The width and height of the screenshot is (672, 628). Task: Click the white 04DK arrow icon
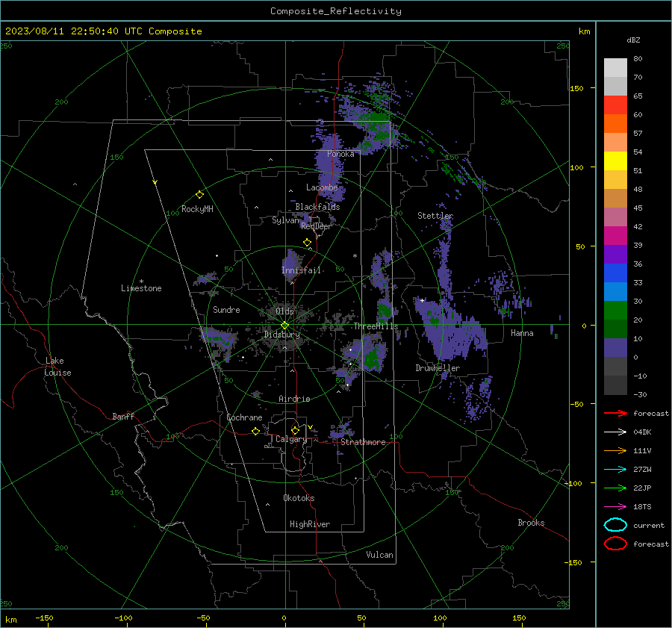point(615,432)
